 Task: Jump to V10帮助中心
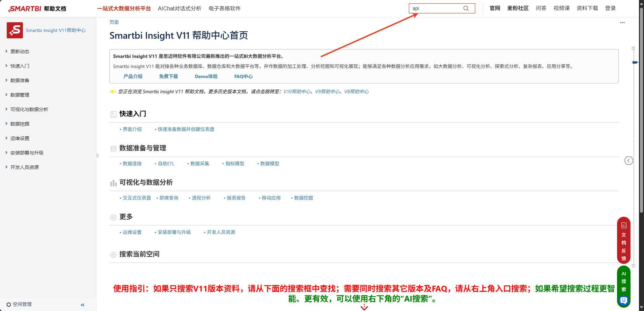(x=297, y=92)
